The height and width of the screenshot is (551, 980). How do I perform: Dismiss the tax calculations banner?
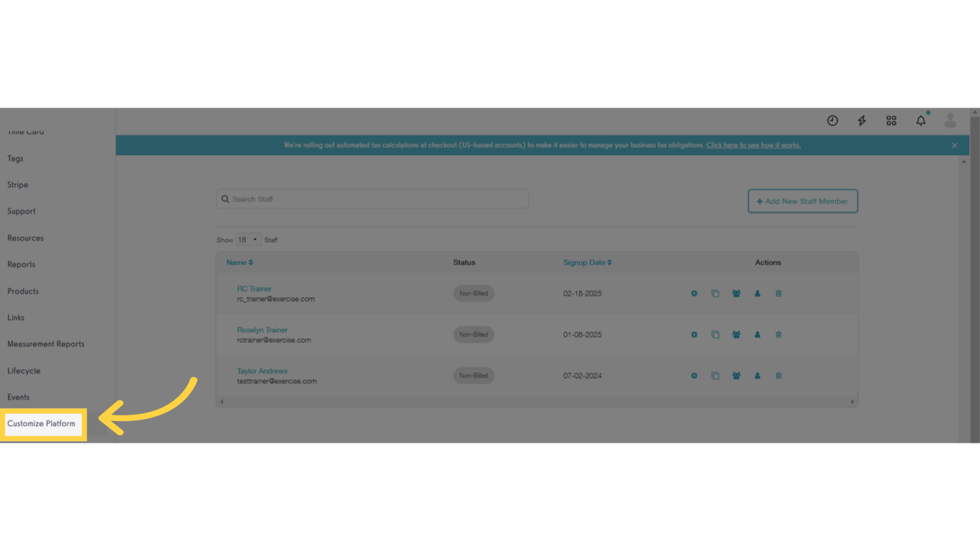point(954,145)
